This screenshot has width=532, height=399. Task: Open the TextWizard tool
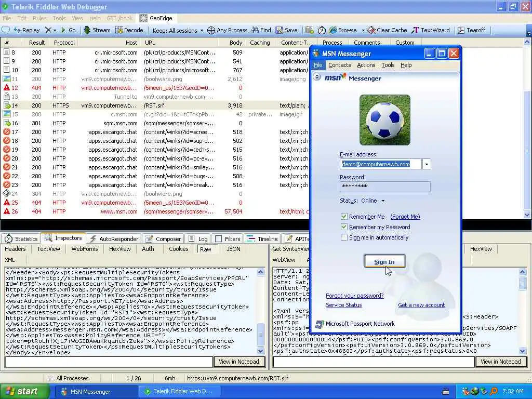(x=431, y=30)
